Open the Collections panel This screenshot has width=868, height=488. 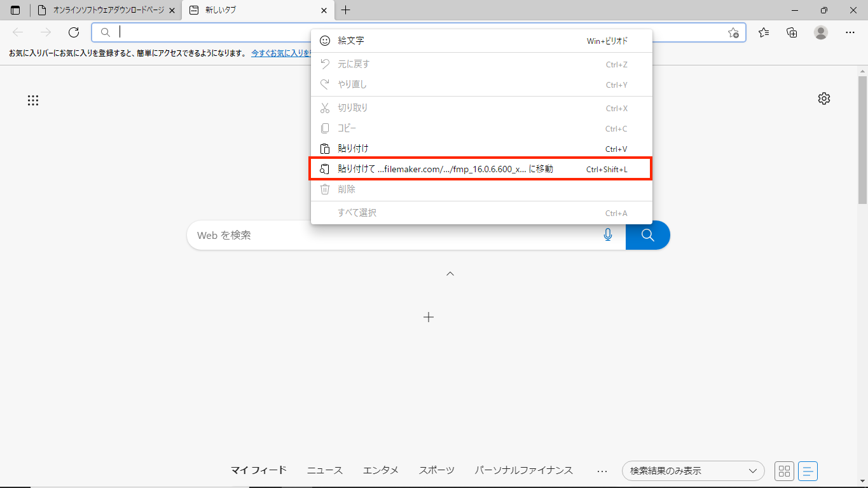pos(791,32)
